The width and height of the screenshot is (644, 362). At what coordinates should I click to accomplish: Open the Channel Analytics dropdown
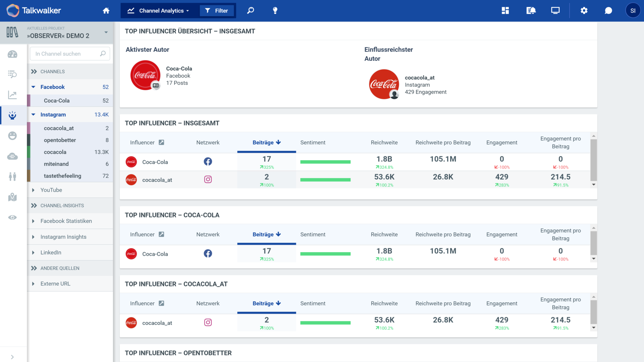coord(158,11)
